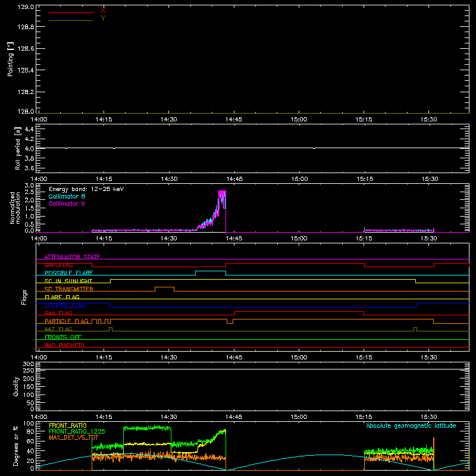Click the FLARE_FLAG label
Image resolution: width=476 pixels, height=476 pixels.
pos(62,297)
